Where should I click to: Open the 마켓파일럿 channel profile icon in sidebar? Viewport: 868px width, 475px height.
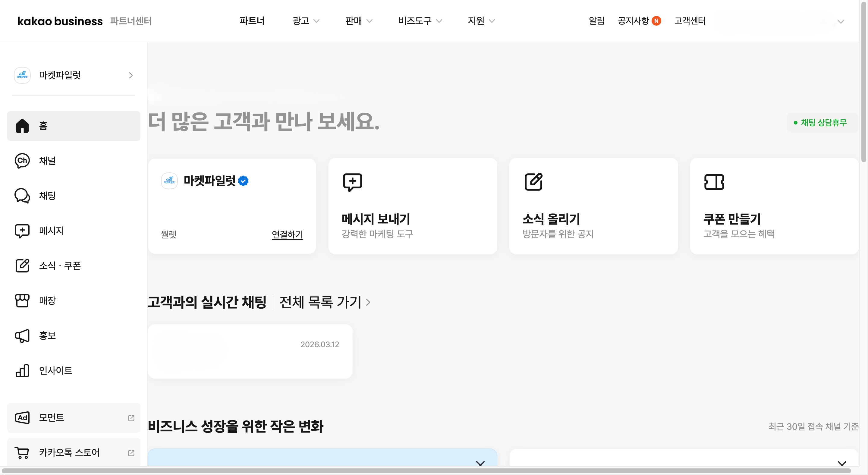(x=22, y=75)
